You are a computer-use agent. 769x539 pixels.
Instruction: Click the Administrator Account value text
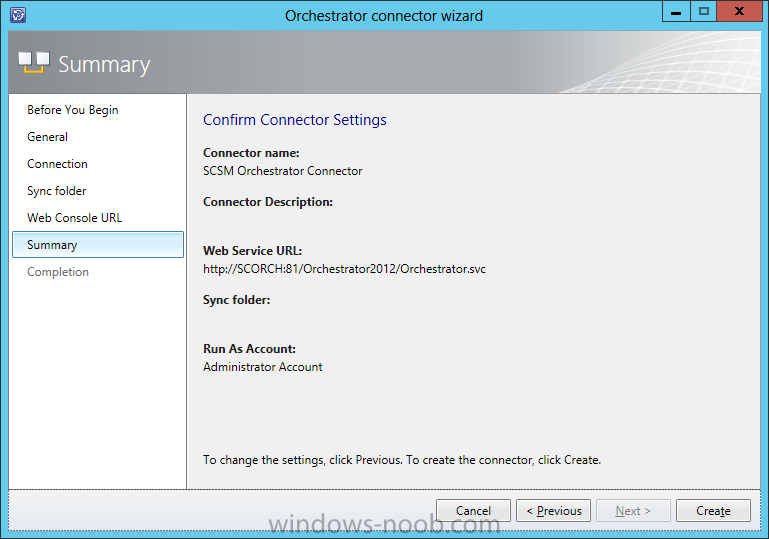pos(263,367)
